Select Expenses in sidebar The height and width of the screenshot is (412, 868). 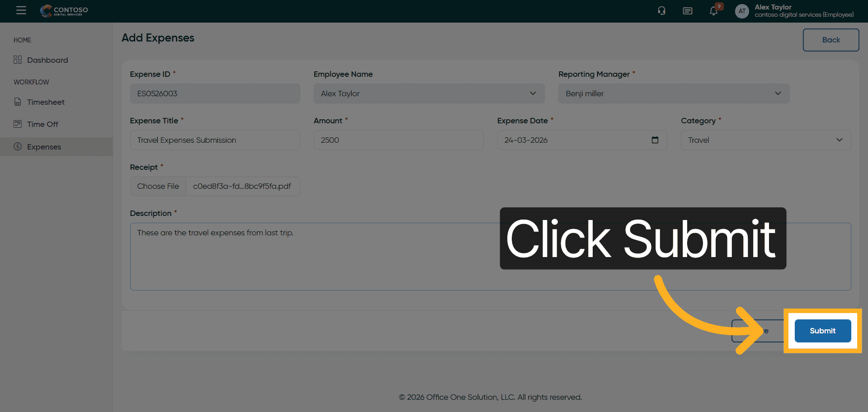44,147
